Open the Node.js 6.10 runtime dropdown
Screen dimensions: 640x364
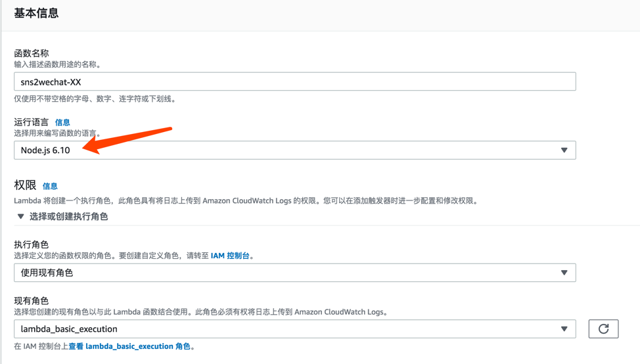click(294, 150)
